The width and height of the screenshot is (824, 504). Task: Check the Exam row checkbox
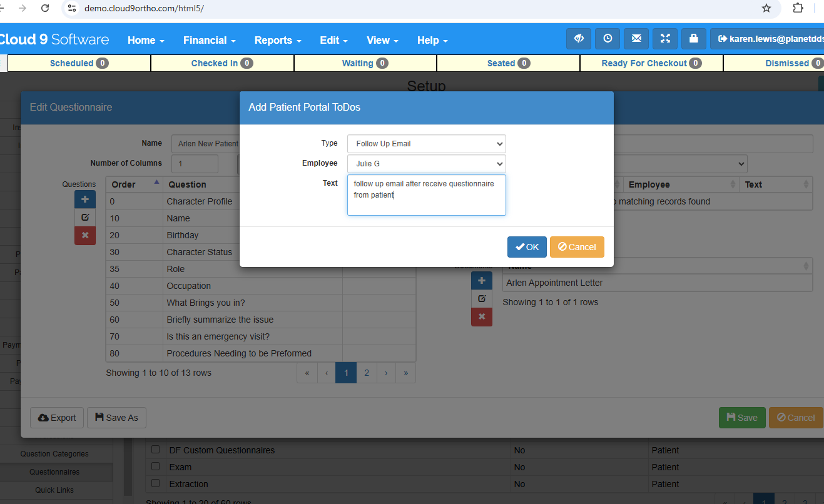[x=156, y=466]
